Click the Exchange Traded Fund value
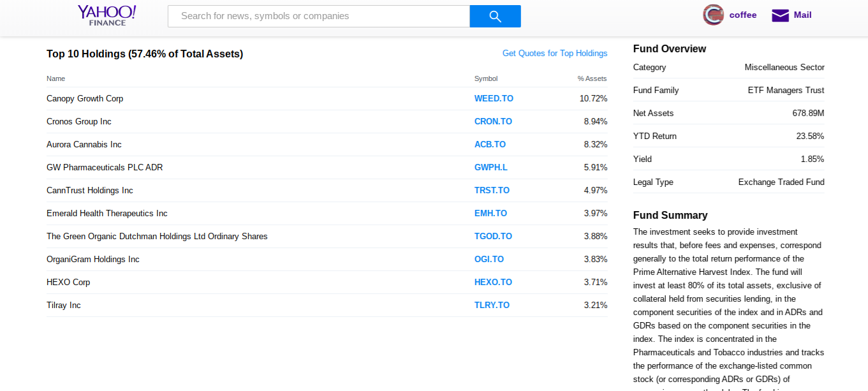Image resolution: width=868 pixels, height=391 pixels. point(781,182)
